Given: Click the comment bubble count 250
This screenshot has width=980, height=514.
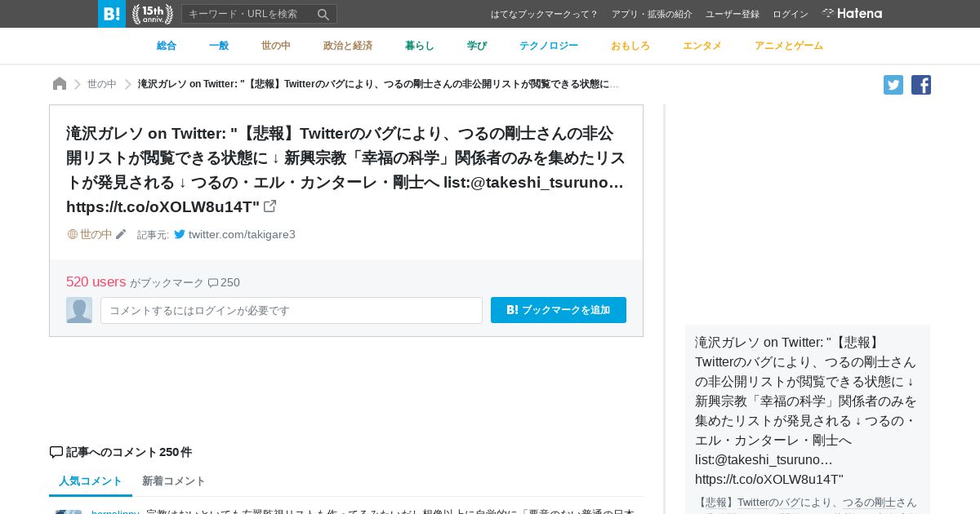Looking at the screenshot, I should (224, 282).
